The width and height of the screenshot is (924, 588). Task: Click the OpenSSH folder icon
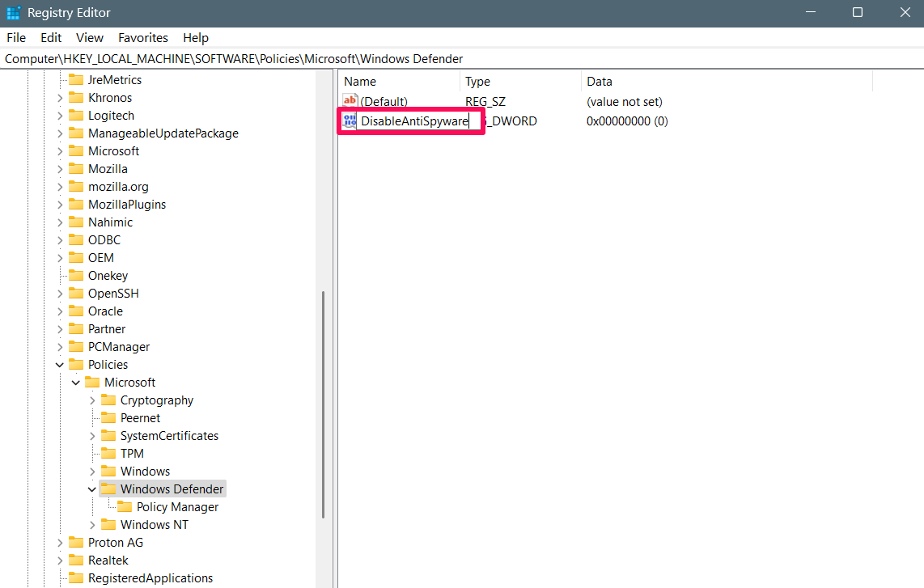(76, 294)
